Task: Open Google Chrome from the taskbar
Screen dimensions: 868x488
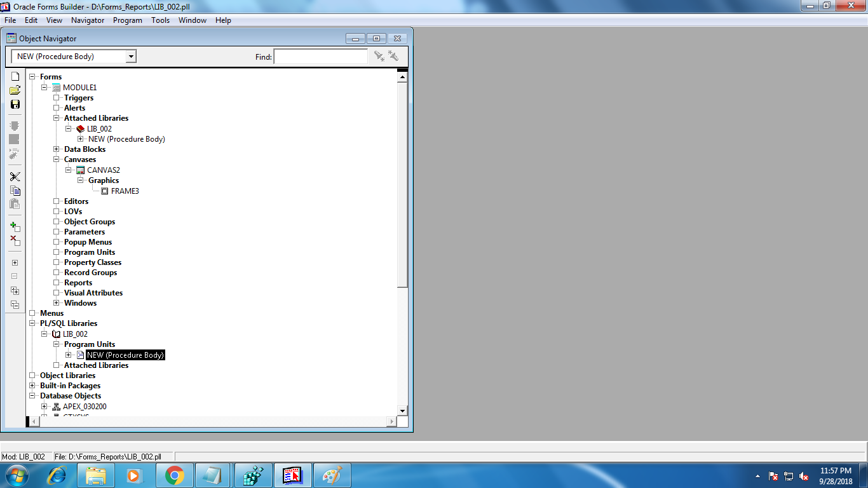Action: point(174,475)
